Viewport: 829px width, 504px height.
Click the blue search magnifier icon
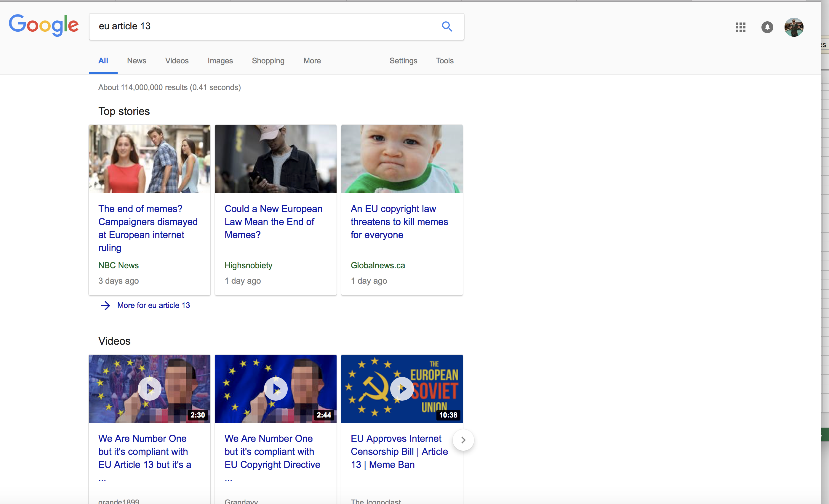point(447,26)
